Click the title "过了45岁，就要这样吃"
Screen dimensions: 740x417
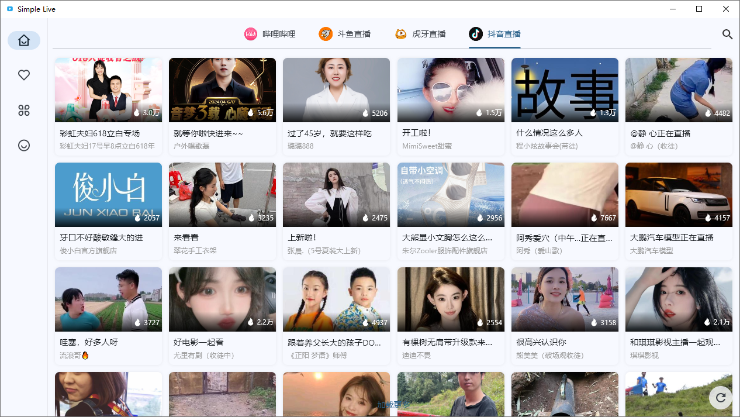(330, 133)
